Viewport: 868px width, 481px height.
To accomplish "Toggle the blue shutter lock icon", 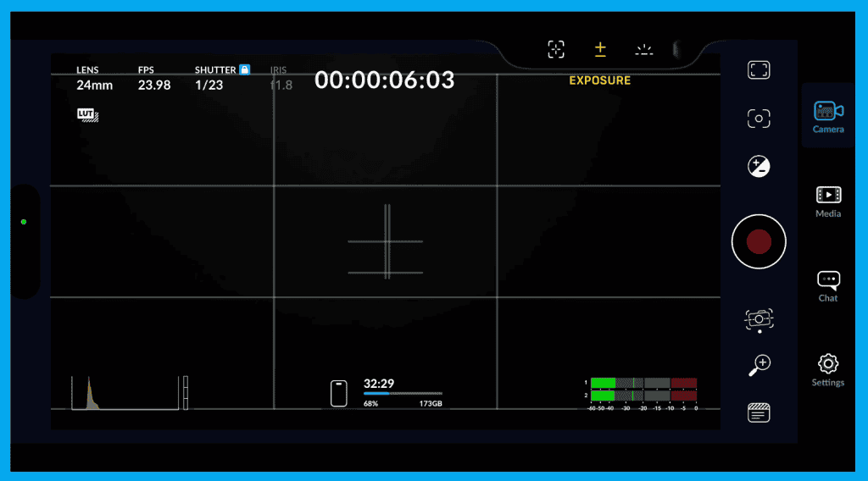I will point(245,69).
